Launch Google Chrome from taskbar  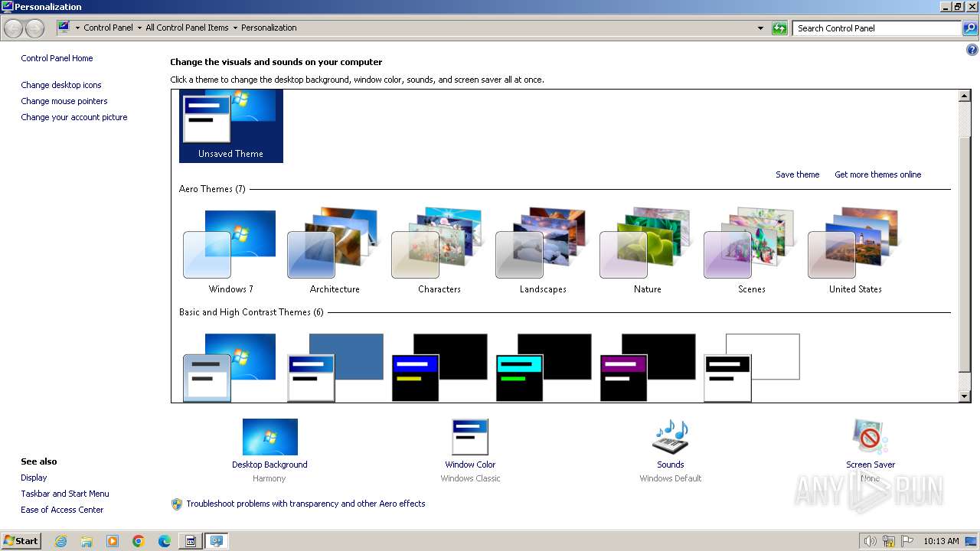pos(139,541)
